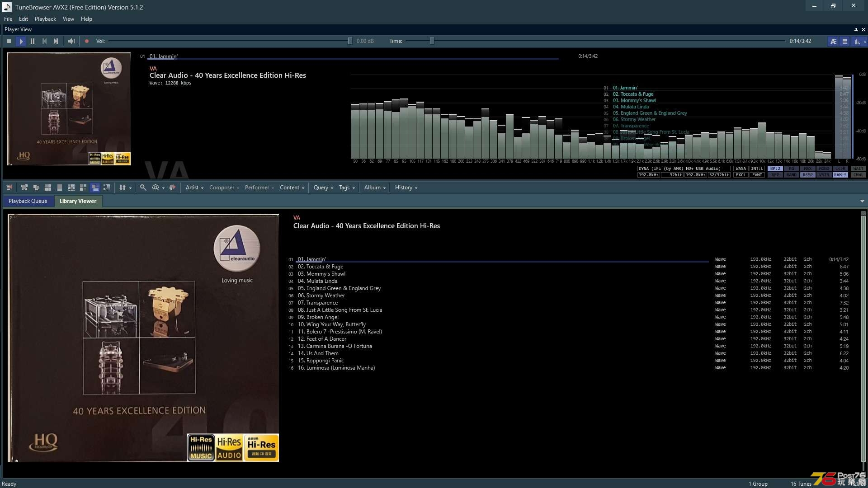This screenshot has width=868, height=488.
Task: Toggle the MONO indicator
Action: (824, 169)
